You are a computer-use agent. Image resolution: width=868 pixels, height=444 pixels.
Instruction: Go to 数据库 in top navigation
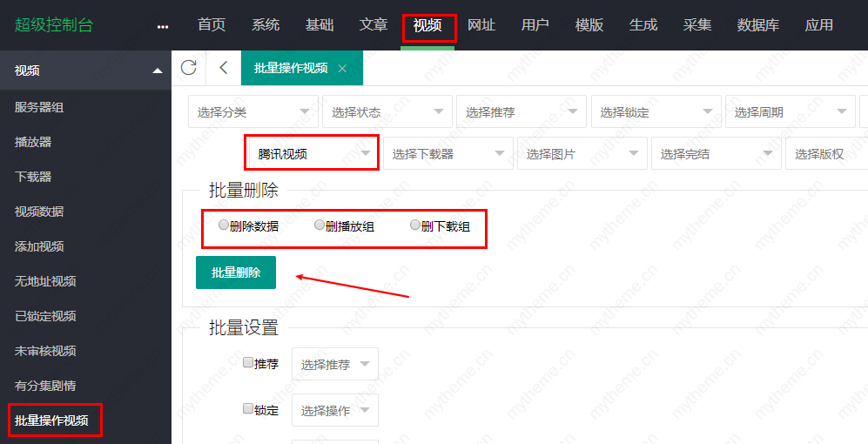point(757,25)
